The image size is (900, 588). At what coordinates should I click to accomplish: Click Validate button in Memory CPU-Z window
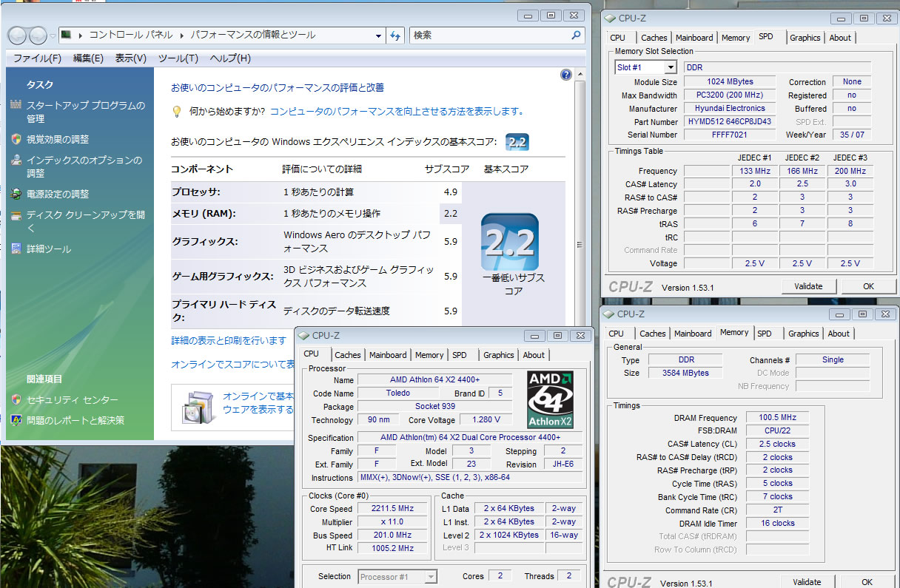pos(807,582)
